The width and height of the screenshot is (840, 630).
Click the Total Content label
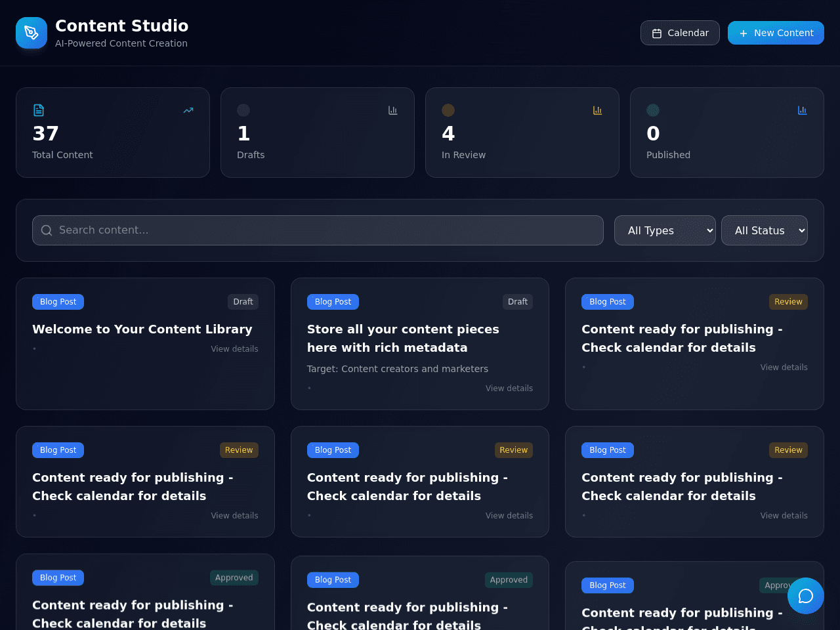pos(62,155)
